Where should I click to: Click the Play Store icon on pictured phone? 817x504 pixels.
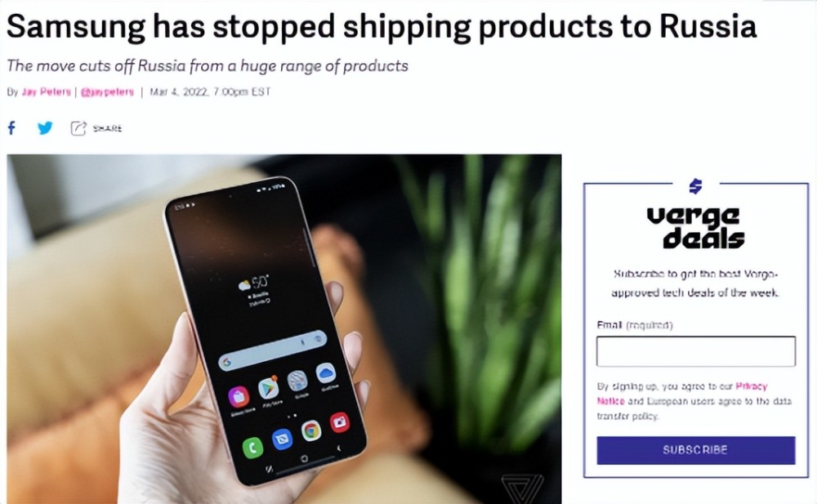click(x=269, y=388)
